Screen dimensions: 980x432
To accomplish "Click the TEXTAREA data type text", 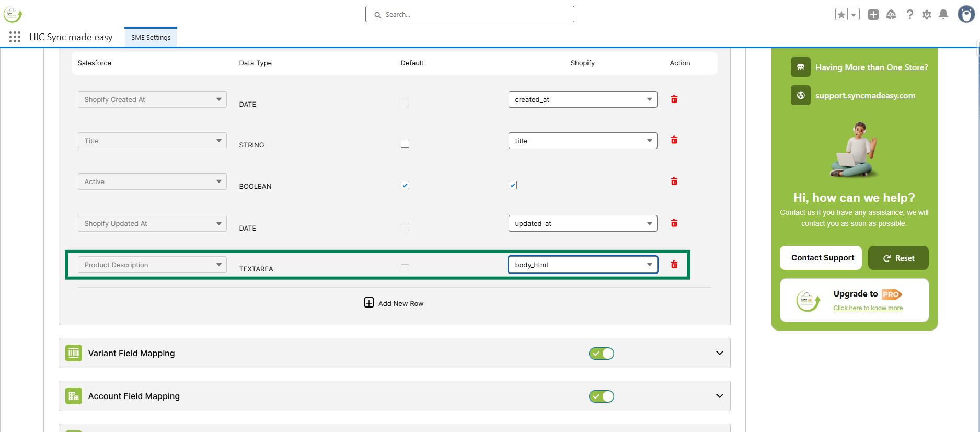I will coord(256,269).
